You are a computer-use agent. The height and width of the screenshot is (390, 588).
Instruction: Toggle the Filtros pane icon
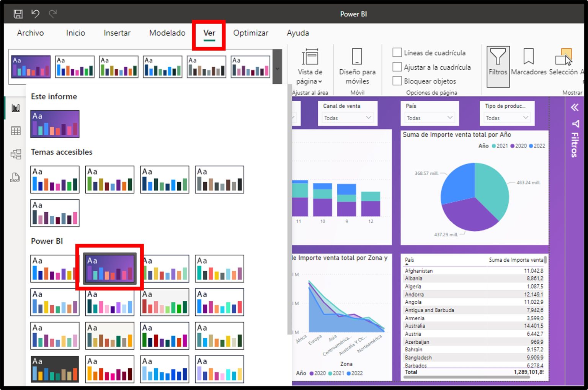click(x=498, y=65)
